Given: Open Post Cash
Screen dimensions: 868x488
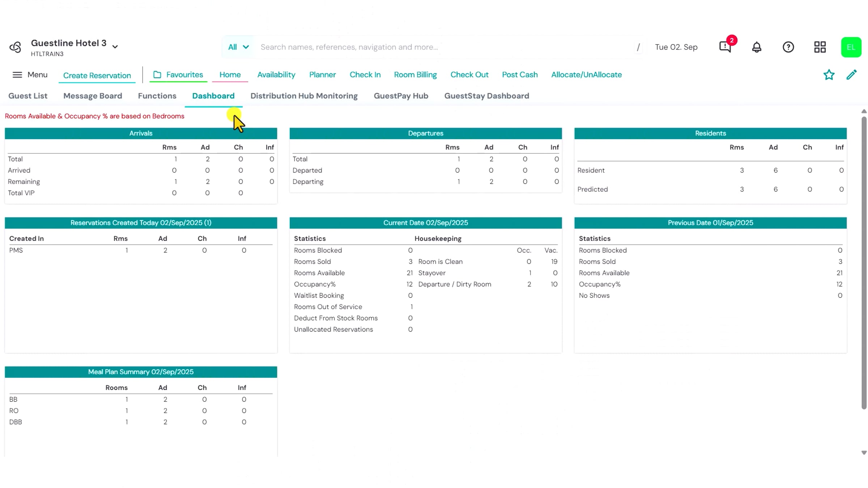Looking at the screenshot, I should 520,74.
